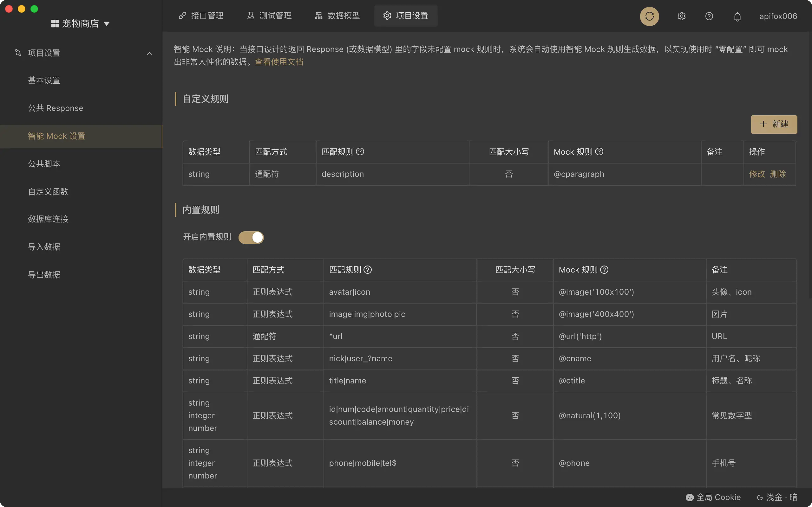Open the 宠物商店 project dropdown
812x507 pixels.
click(x=80, y=23)
